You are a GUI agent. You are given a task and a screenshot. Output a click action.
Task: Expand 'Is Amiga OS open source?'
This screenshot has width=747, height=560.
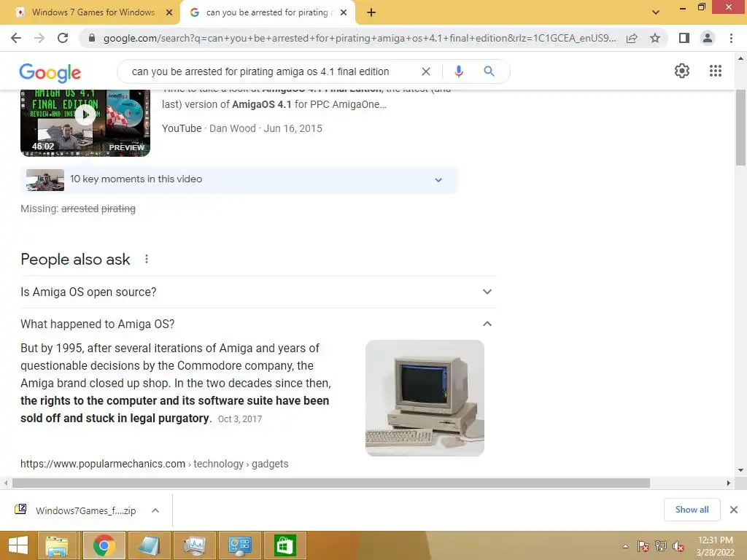[258, 292]
